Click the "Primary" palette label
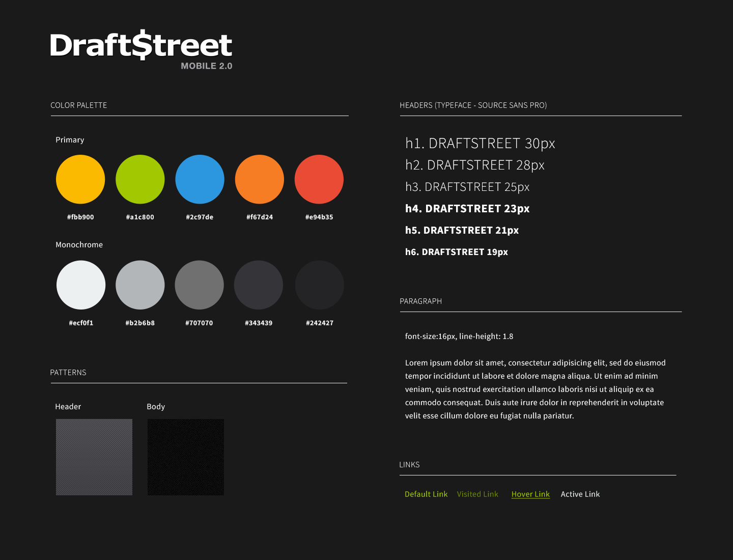 coord(70,140)
